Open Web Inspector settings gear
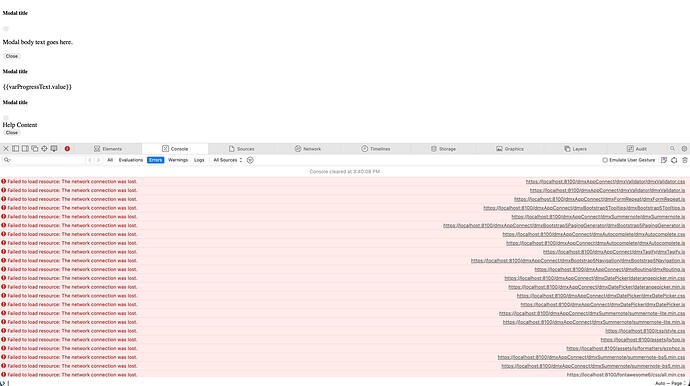This screenshot has height=386, width=690. coord(684,149)
